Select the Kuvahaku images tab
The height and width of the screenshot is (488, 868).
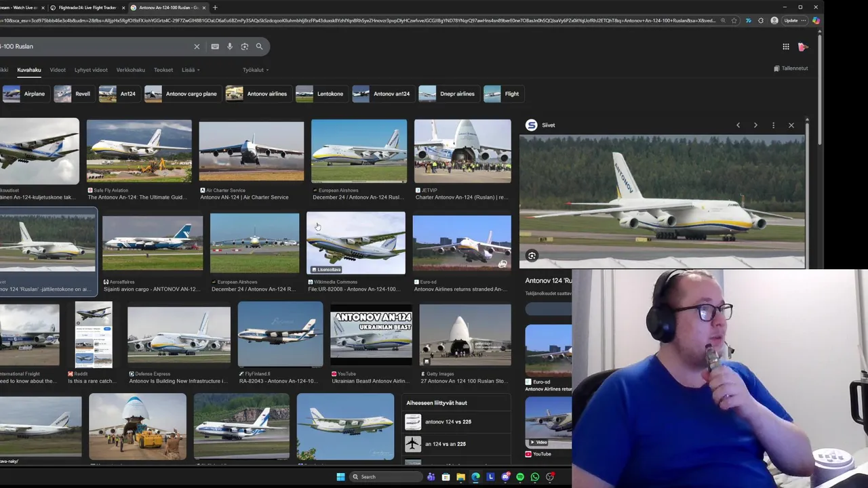pyautogui.click(x=29, y=70)
